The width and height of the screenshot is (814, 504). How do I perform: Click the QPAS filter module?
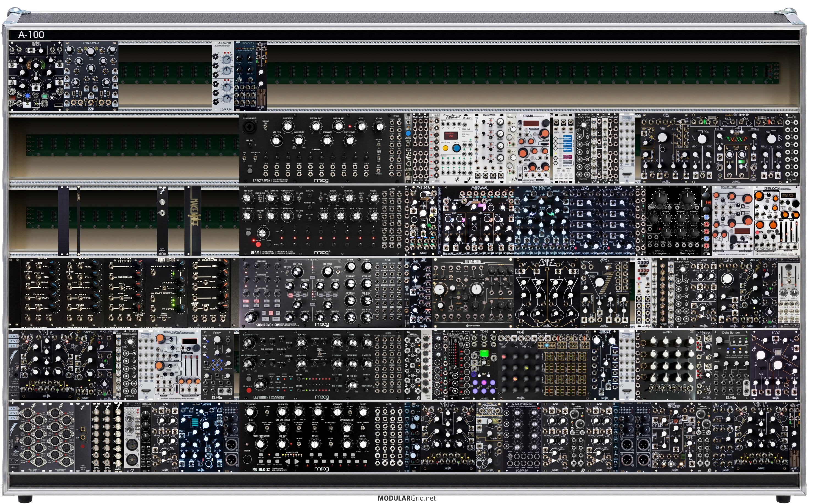(x=605, y=293)
